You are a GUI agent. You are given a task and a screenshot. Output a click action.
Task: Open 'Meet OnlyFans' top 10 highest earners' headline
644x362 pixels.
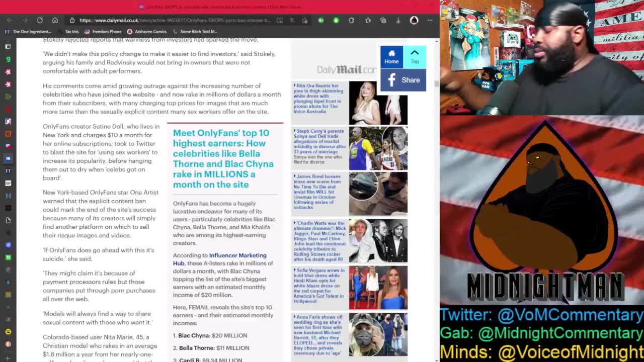[x=223, y=158]
